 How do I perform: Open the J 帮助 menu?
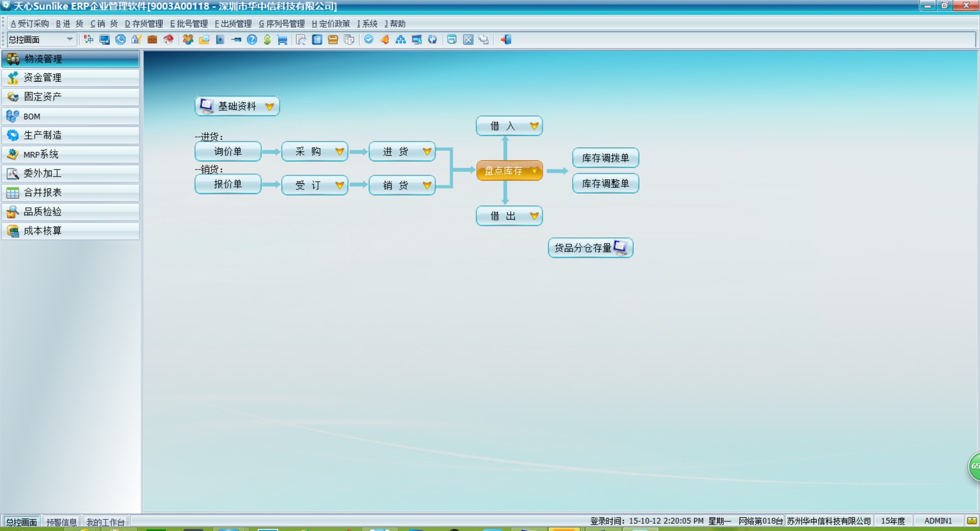pyautogui.click(x=395, y=23)
